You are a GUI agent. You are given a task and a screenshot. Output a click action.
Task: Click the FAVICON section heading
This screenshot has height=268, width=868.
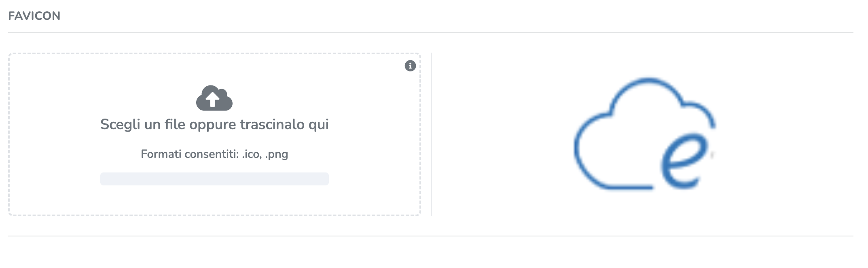pyautogui.click(x=34, y=16)
